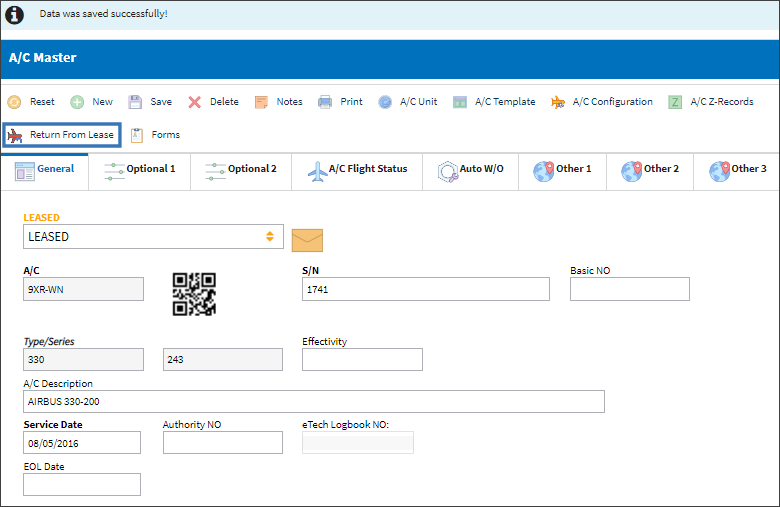This screenshot has height=507, width=780.
Task: Open the Other 1 tab
Action: click(x=563, y=171)
